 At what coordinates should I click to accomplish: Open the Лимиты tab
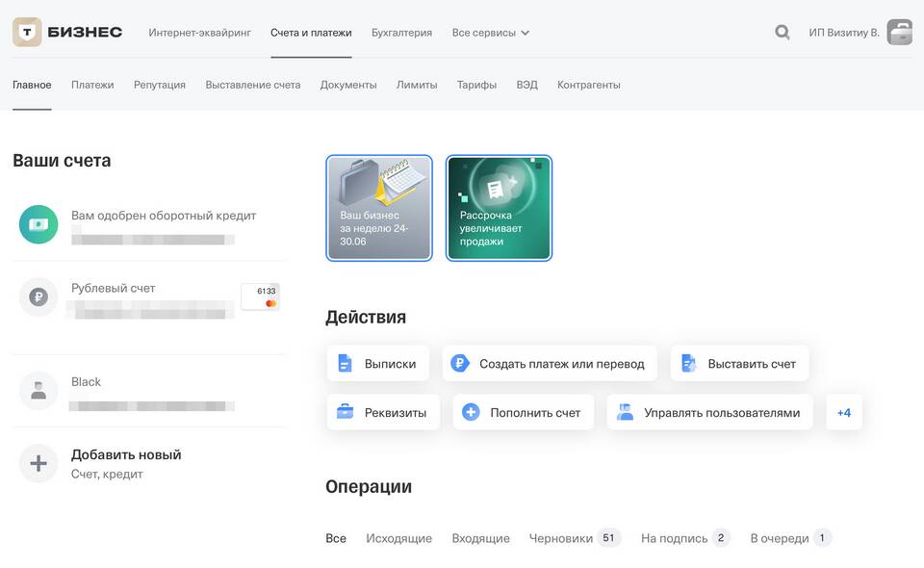click(417, 85)
